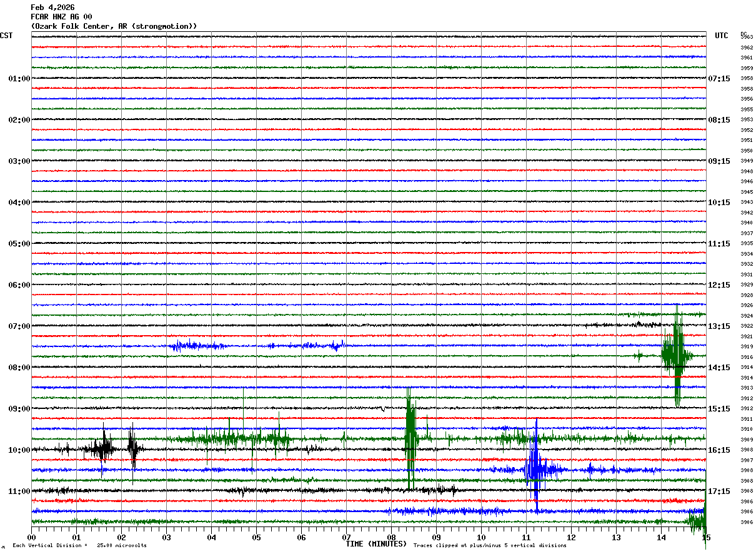Click the 'TIME (MINUTES)' axis title
The height and width of the screenshot is (554, 756).
pos(376,544)
